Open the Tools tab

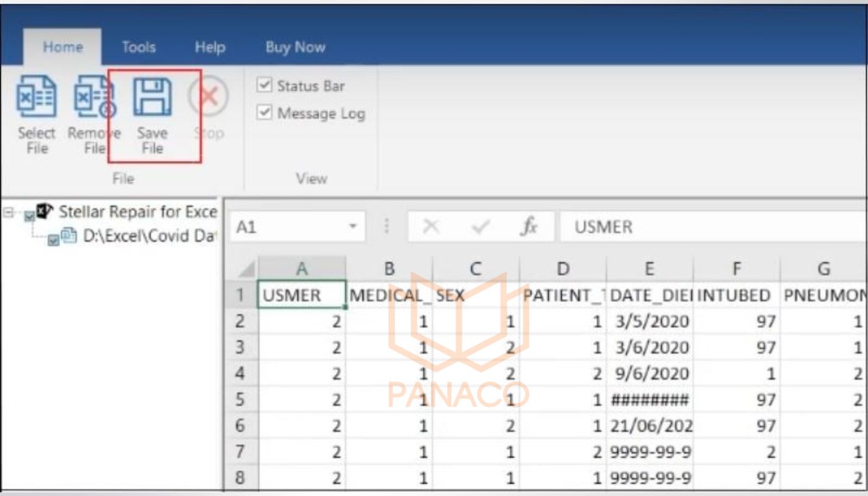click(x=138, y=47)
